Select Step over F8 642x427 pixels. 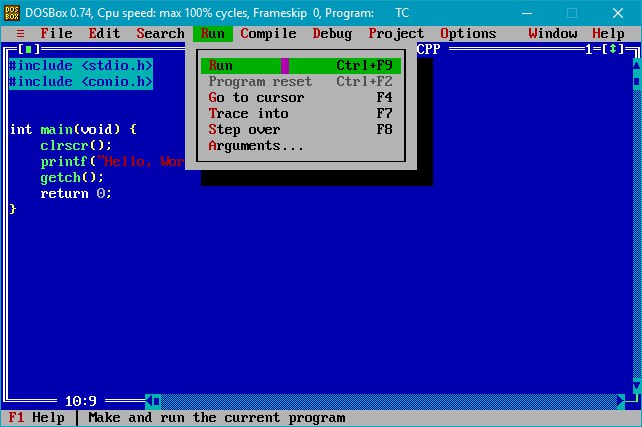point(301,129)
